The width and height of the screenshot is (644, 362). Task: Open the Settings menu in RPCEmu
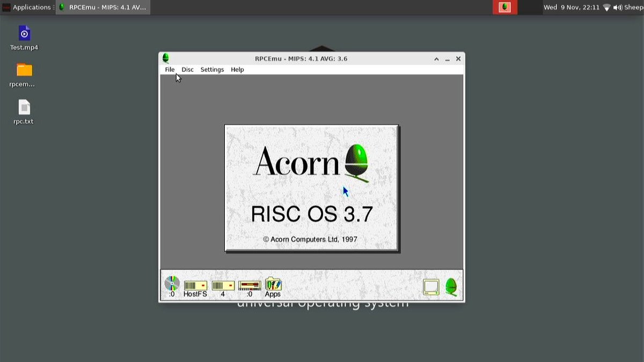click(x=212, y=70)
